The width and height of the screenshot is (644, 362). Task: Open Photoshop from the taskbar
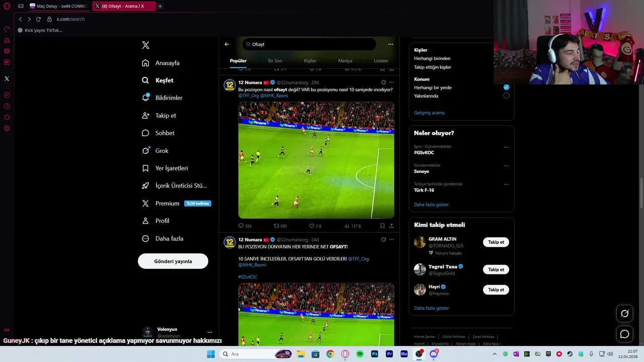click(x=374, y=354)
